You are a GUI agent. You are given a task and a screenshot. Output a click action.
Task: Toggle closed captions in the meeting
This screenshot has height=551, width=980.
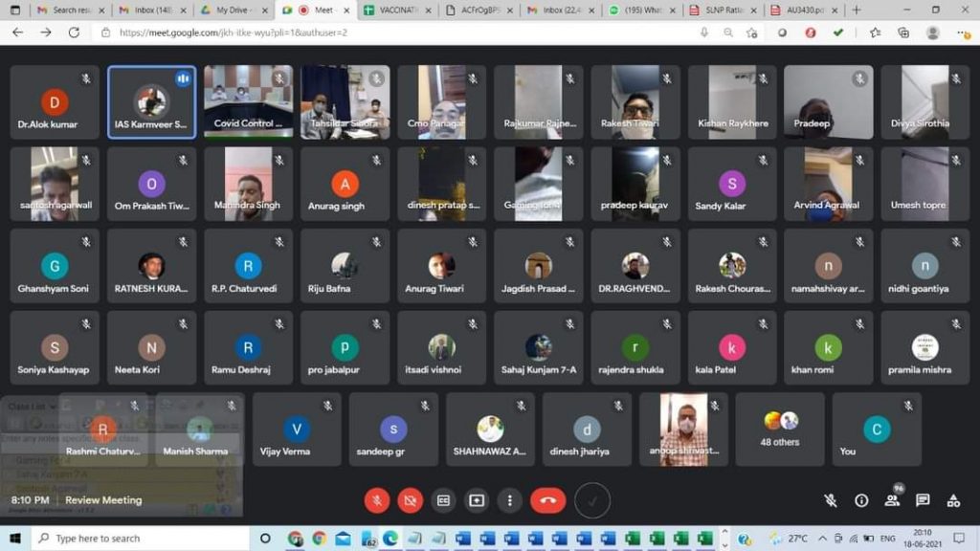443,500
